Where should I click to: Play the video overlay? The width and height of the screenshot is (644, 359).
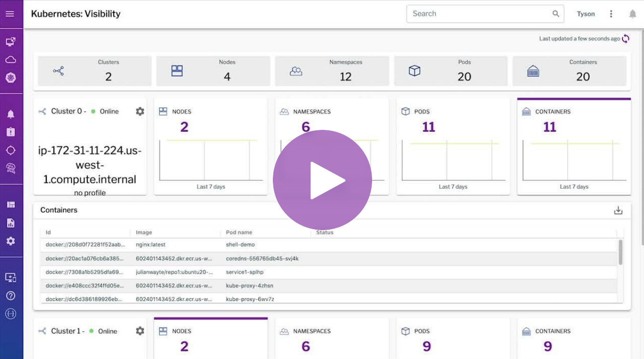pos(322,180)
